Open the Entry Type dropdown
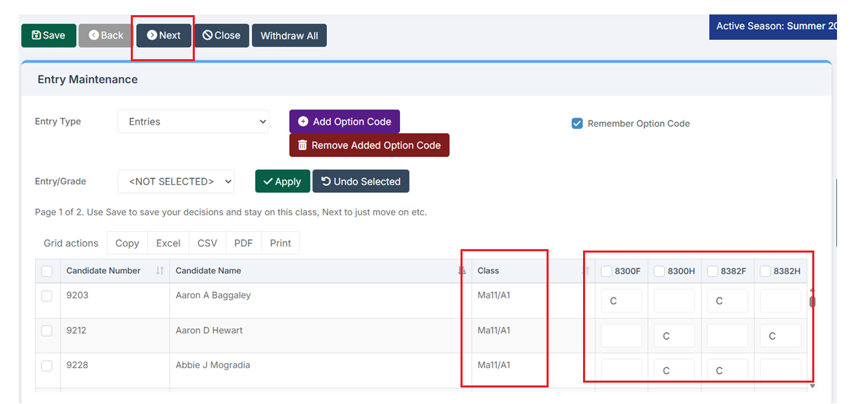Screen dimensions: 868x404 [193, 122]
